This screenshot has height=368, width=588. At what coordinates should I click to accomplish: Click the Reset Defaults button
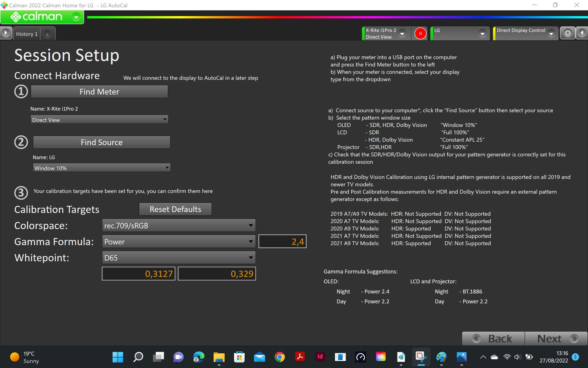pos(175,209)
